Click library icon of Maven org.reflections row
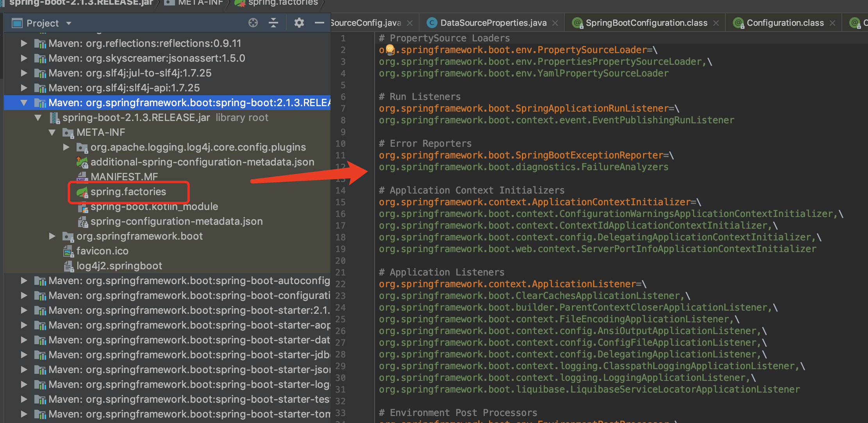 point(40,44)
